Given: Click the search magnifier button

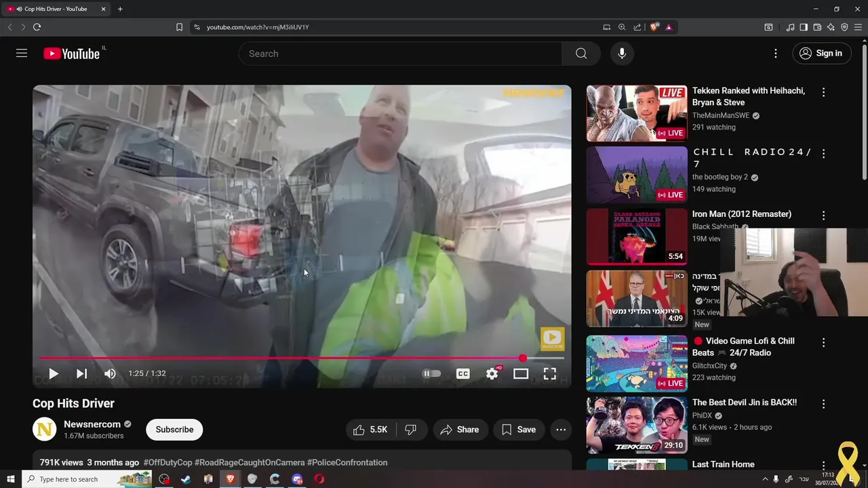Looking at the screenshot, I should point(581,54).
